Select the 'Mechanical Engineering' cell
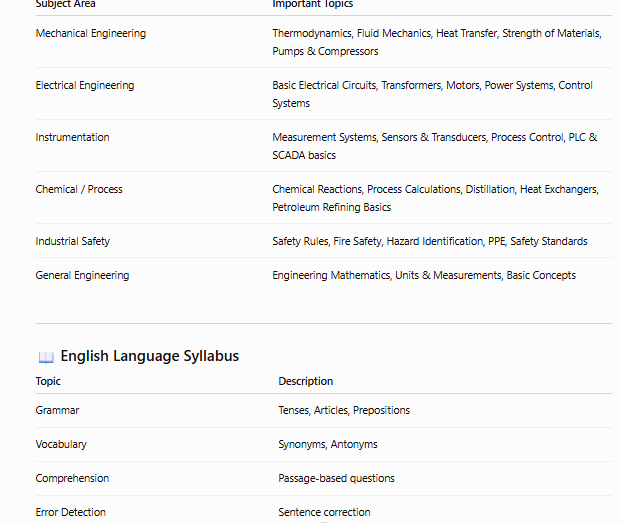Viewport: 622px width, 523px height. pos(91,33)
